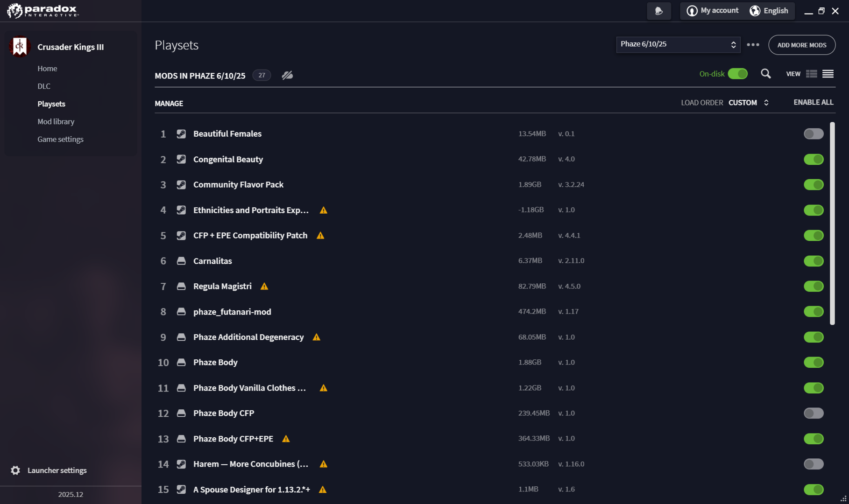The width and height of the screenshot is (849, 504).
Task: Click the 'A Spouse Designer for 1.13.2.*+' name
Action: 252,490
